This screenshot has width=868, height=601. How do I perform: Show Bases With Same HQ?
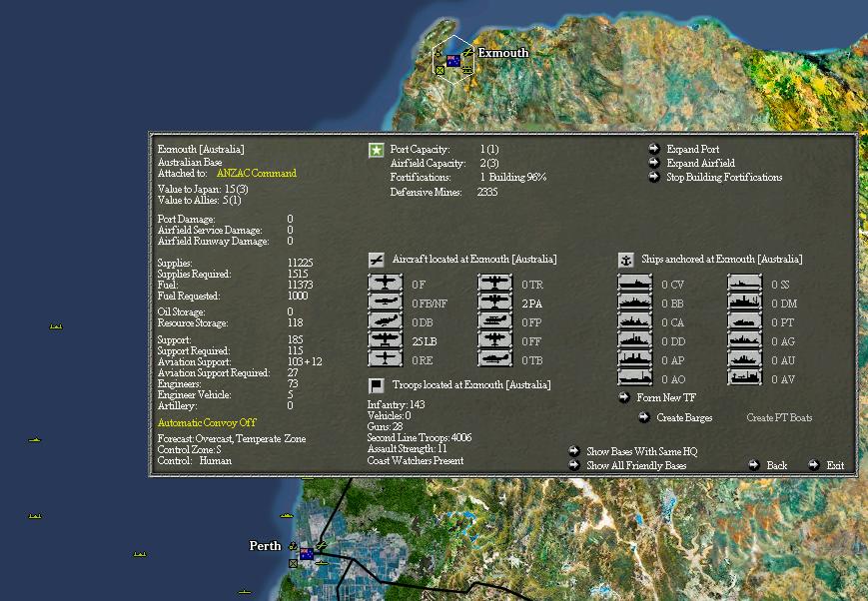click(641, 452)
